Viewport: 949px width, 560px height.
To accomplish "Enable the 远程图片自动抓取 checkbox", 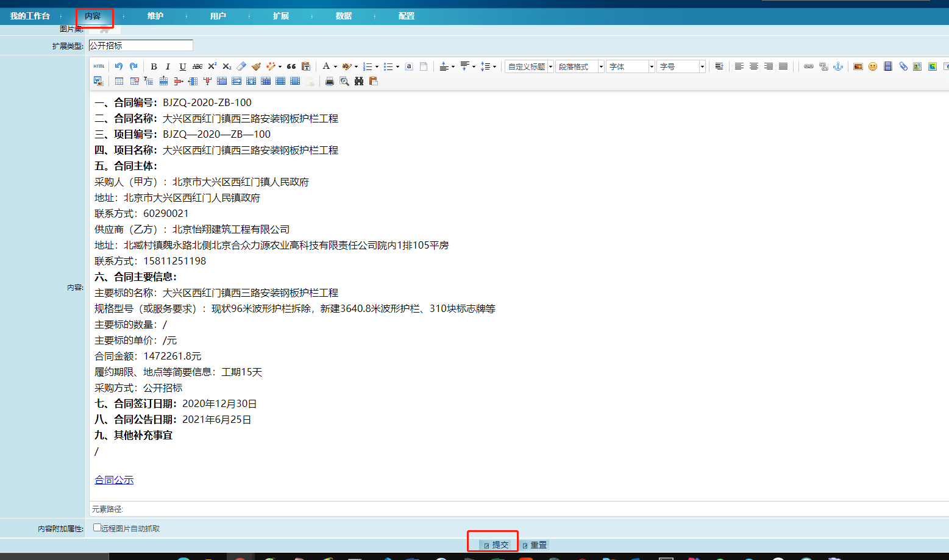I will [x=97, y=528].
